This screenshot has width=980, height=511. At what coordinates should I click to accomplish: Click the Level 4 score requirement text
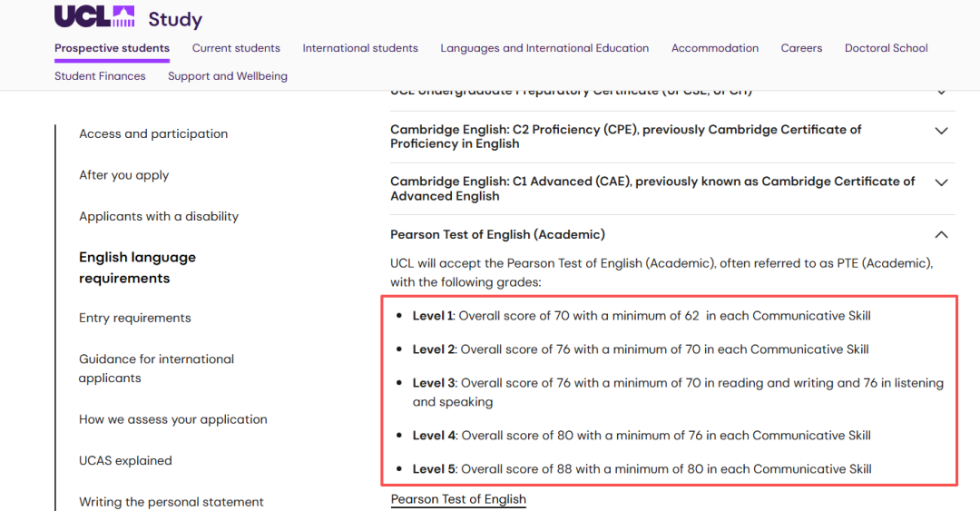[x=642, y=436]
